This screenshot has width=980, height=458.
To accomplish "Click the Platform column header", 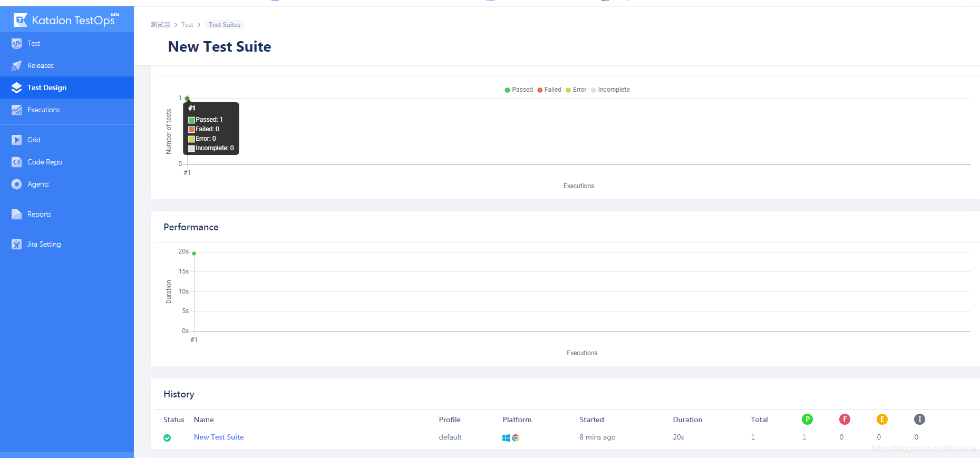I will click(x=517, y=420).
